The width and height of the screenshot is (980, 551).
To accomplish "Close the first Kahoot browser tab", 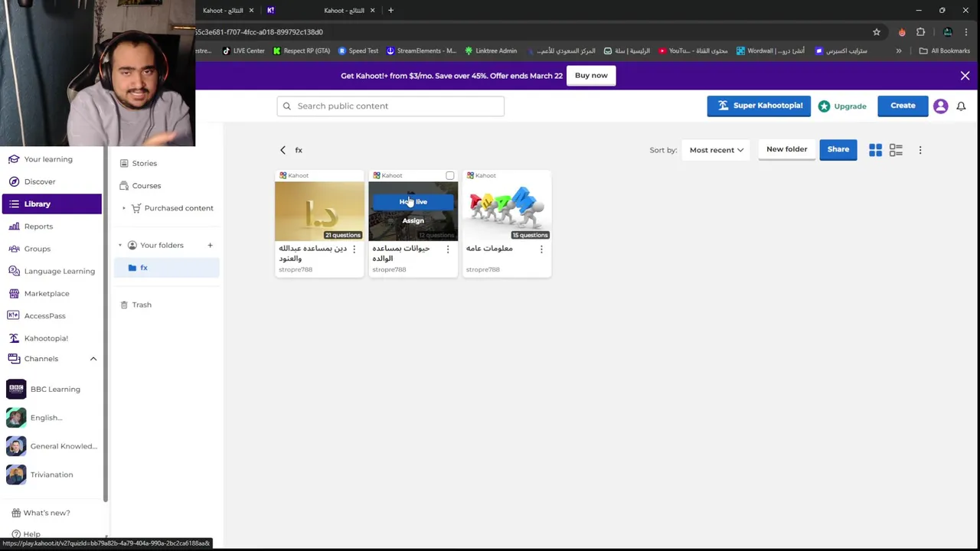I will tap(251, 11).
